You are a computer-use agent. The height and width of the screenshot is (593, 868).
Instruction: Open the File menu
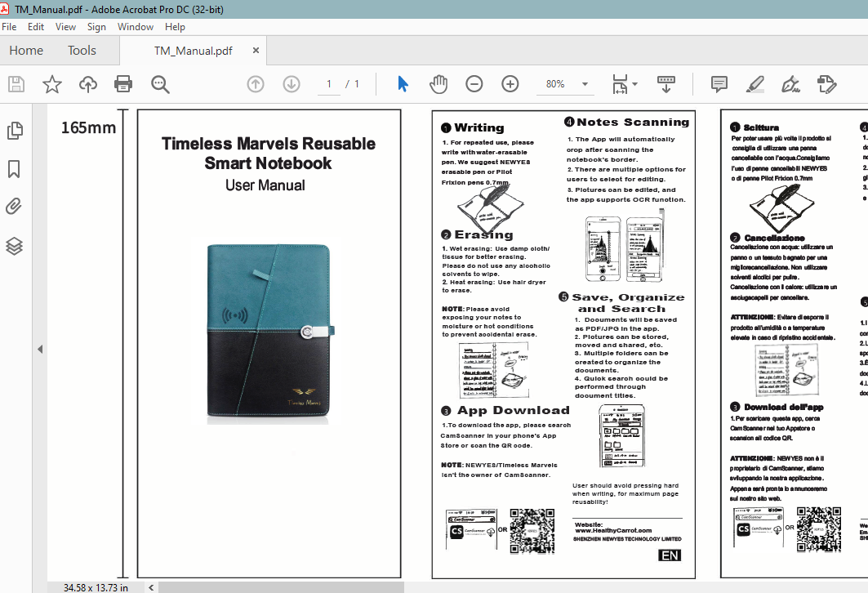pos(10,27)
